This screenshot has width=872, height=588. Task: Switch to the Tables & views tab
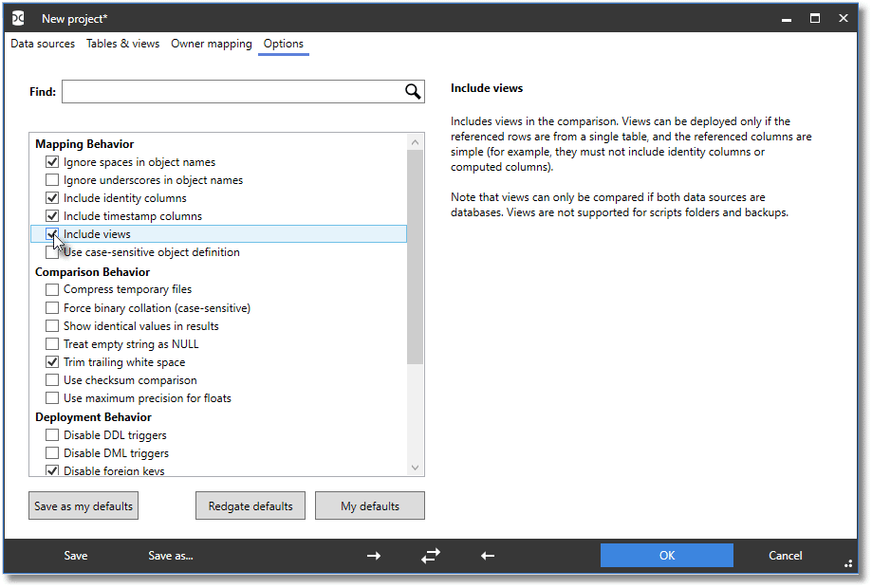click(x=123, y=44)
